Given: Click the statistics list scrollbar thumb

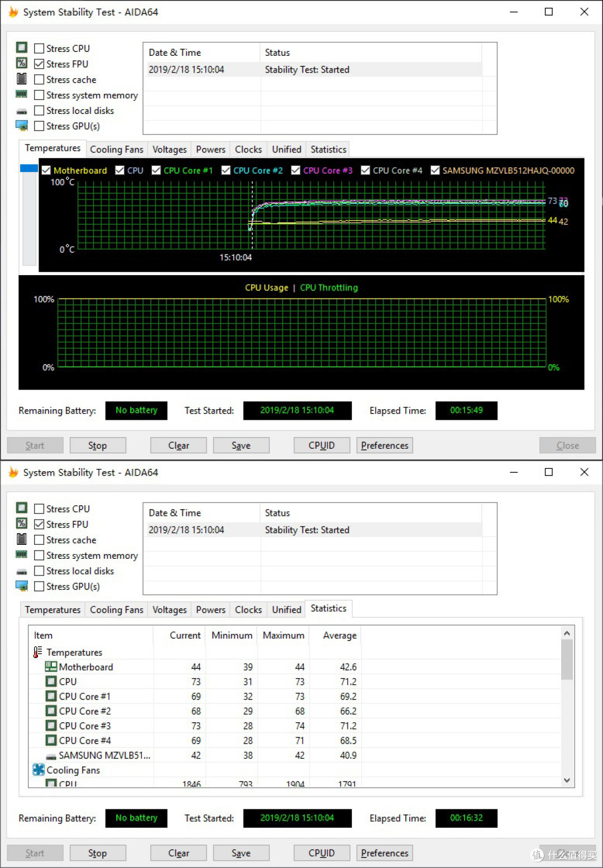Looking at the screenshot, I should pos(567,660).
